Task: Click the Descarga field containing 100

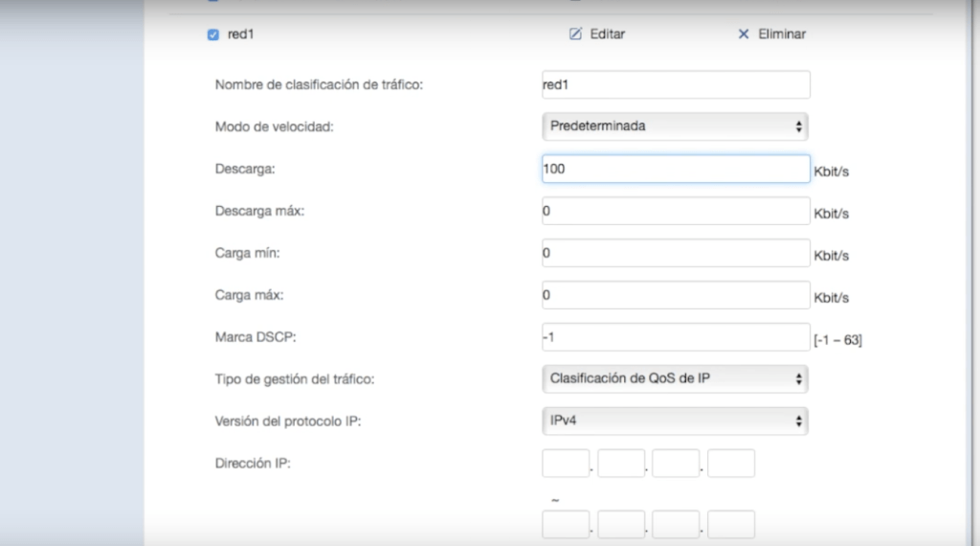Action: [676, 169]
